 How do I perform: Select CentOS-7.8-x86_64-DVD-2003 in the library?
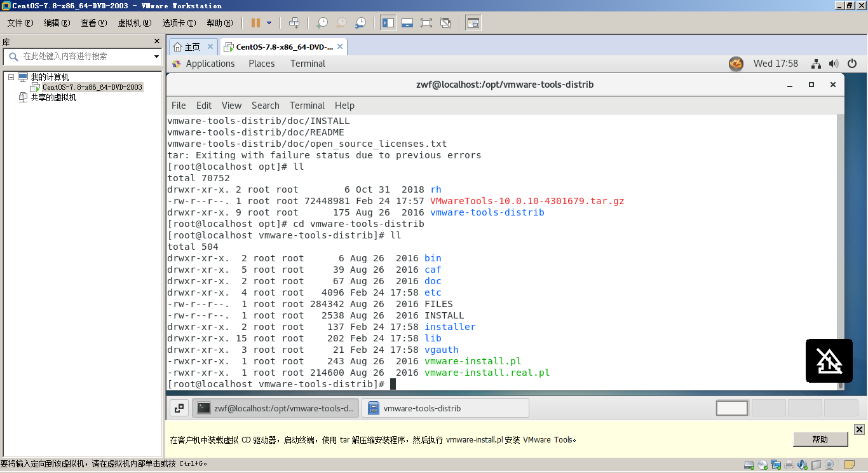pyautogui.click(x=92, y=87)
